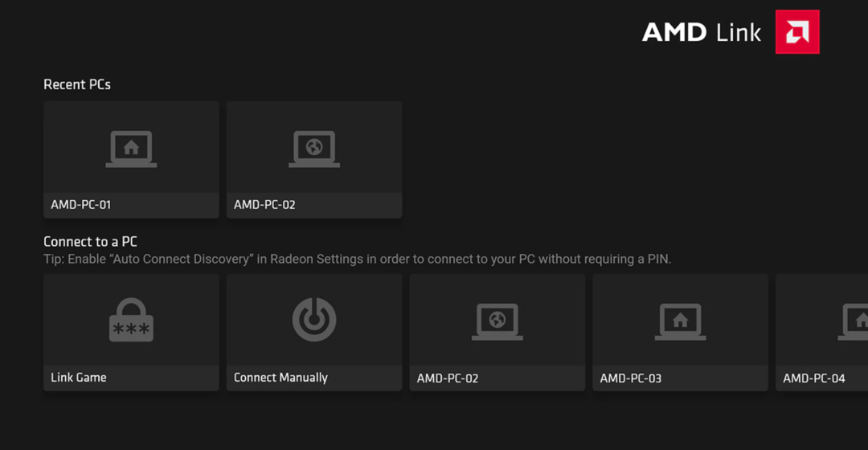
Task: Open AMD-PC-01 by its name label
Action: (x=81, y=205)
